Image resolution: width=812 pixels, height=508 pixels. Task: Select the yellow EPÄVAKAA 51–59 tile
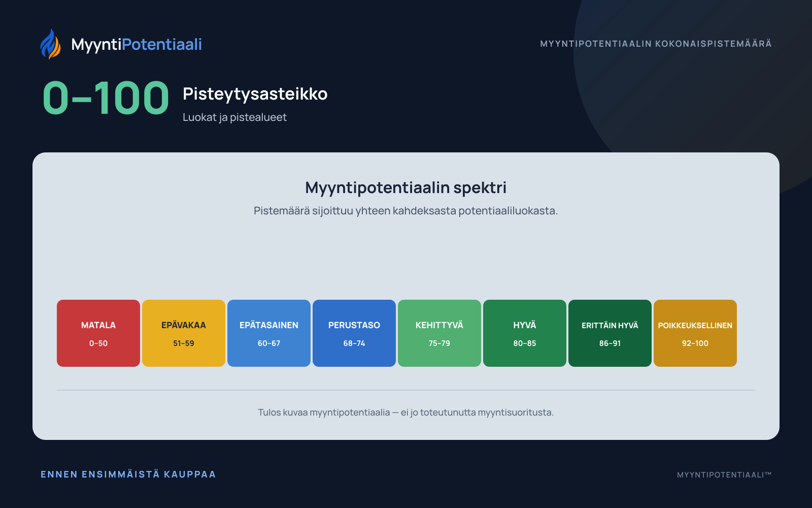coord(184,333)
